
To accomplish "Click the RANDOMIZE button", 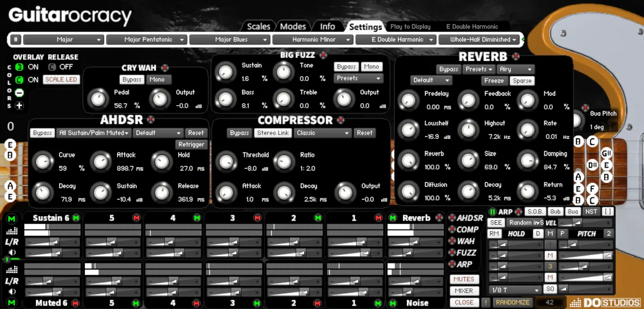I will [514, 303].
